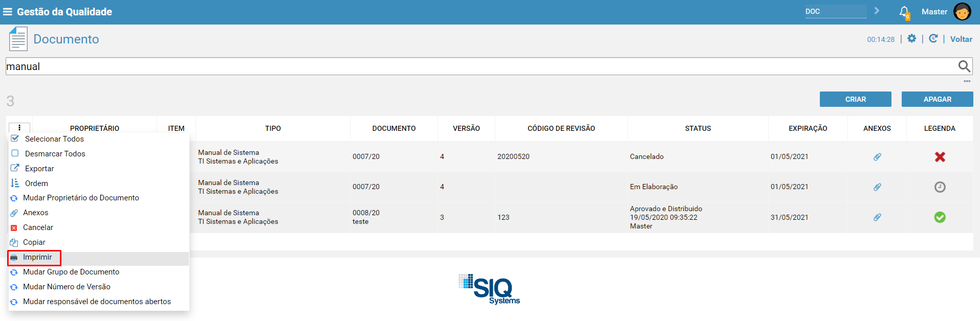
Task: Click expiration date 31/05/2021
Action: (x=789, y=217)
